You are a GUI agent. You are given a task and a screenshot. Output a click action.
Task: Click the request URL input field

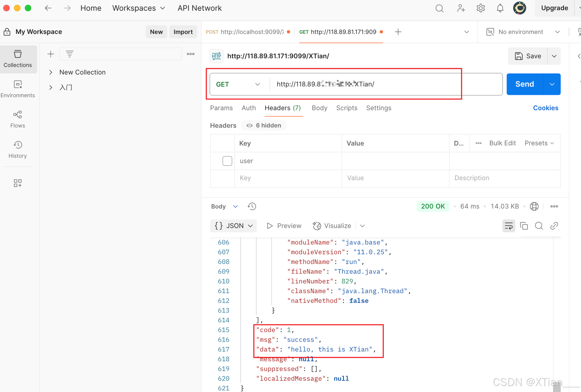point(385,84)
